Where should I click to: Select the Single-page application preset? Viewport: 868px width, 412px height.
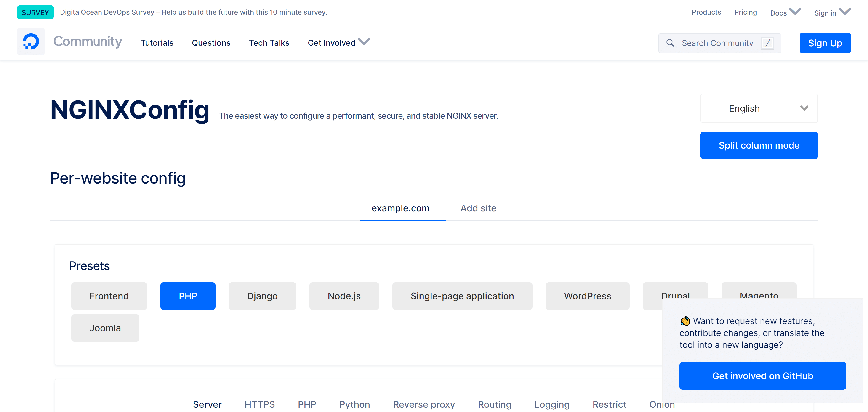[x=462, y=296]
